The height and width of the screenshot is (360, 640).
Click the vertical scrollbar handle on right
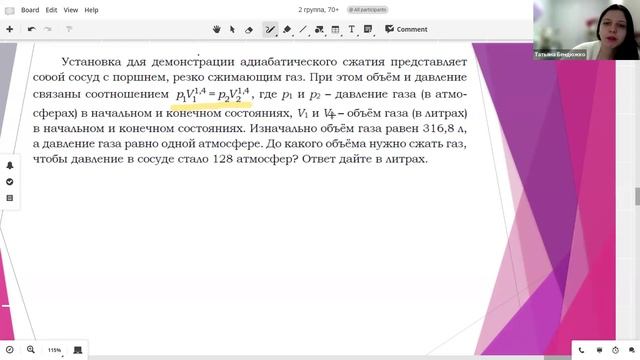point(637,197)
